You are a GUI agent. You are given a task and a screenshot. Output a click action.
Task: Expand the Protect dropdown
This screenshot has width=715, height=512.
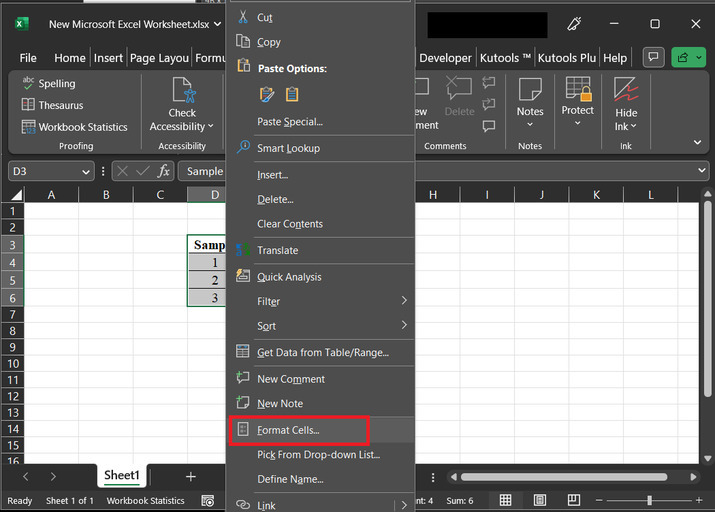click(577, 123)
